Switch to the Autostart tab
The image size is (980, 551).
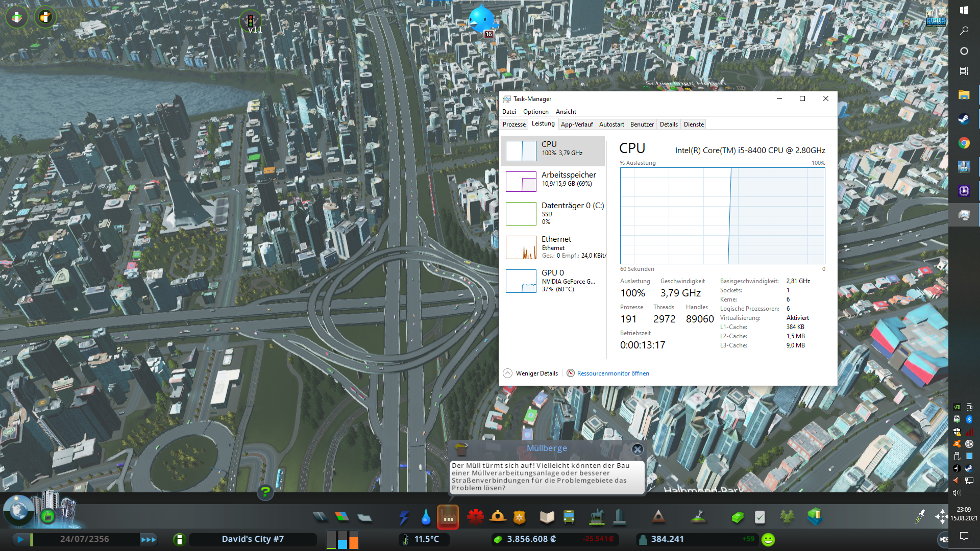[x=611, y=124]
